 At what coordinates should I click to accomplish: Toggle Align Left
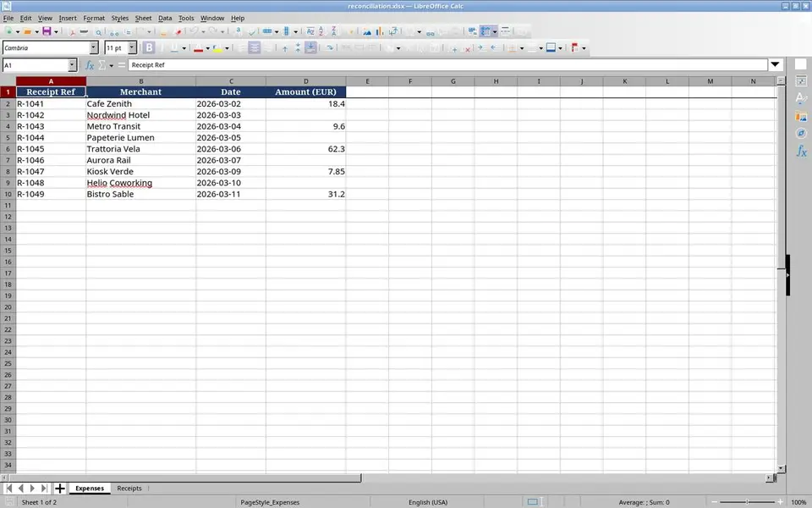[241, 47]
